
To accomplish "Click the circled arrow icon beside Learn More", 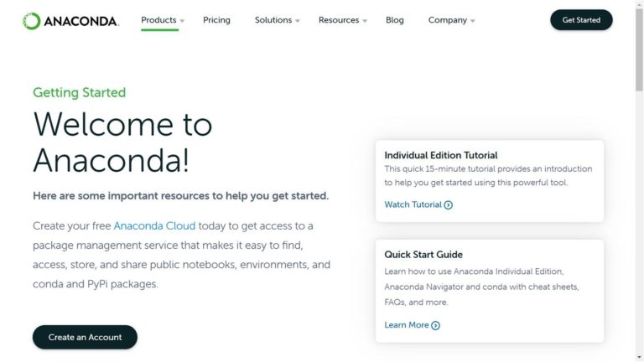I will [x=435, y=326].
